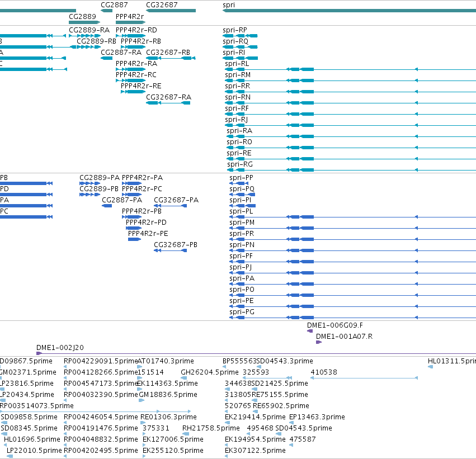This screenshot has height=459, width=476.
Task: Select EST EK255120.5prime
Action: point(173,451)
